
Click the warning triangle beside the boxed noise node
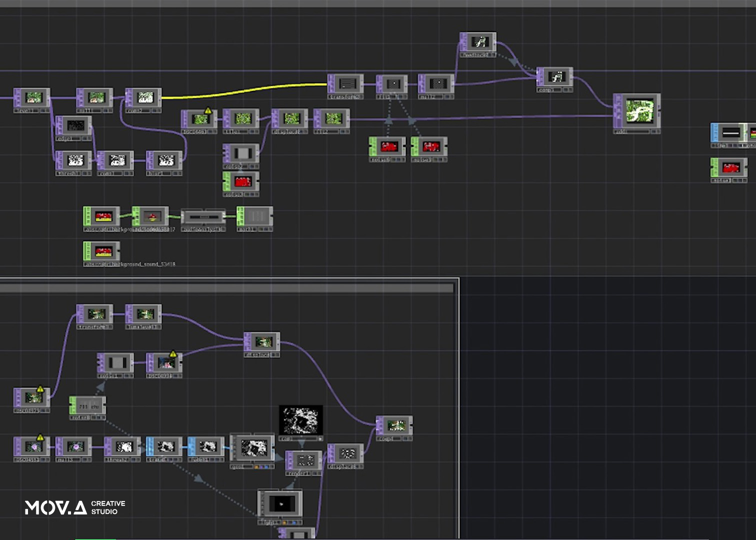pos(173,354)
